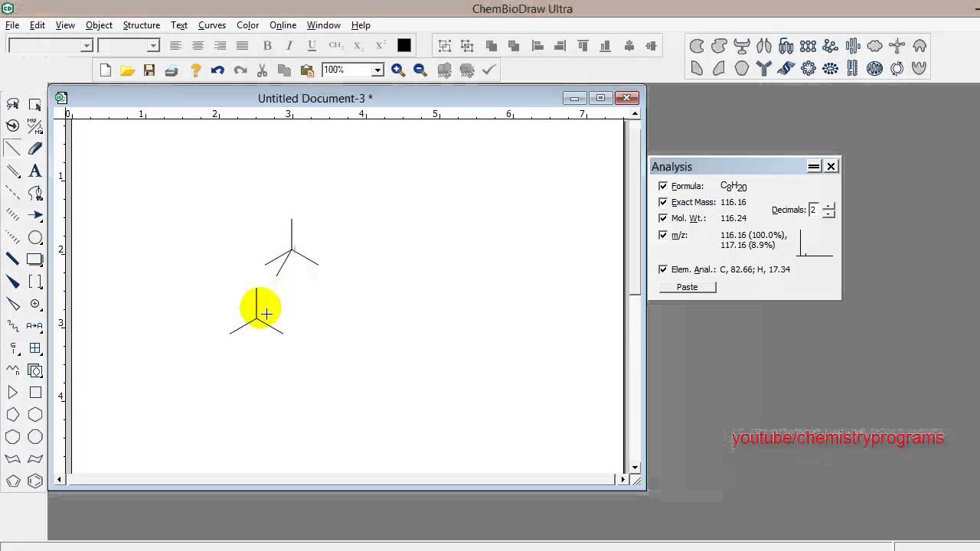Screen dimensions: 980x551
Task: Select the Arrow tool
Action: (x=35, y=215)
